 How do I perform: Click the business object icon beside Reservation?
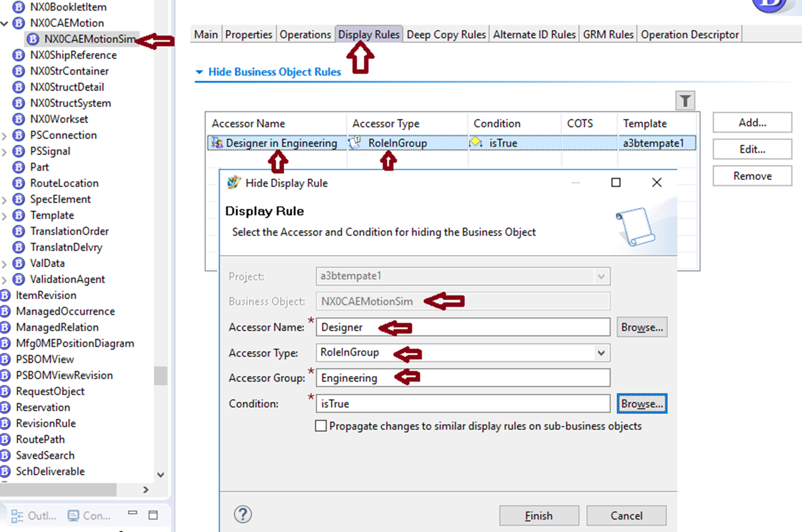(x=5, y=407)
